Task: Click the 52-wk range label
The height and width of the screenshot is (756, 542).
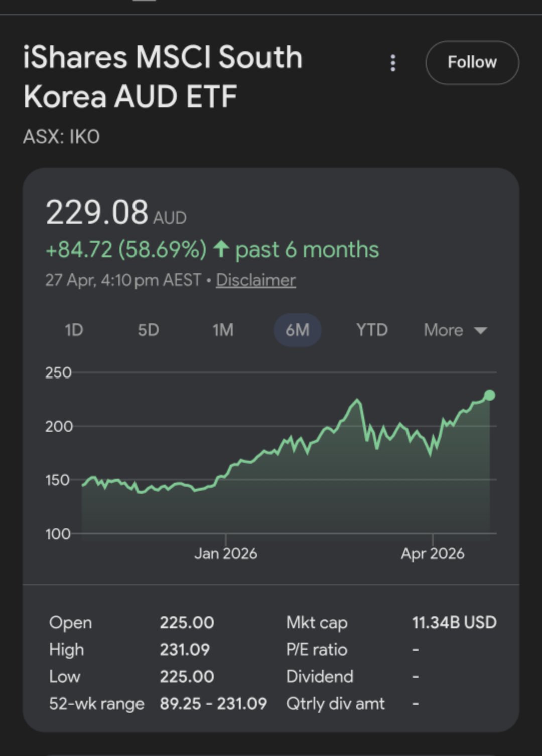Action: (x=96, y=704)
